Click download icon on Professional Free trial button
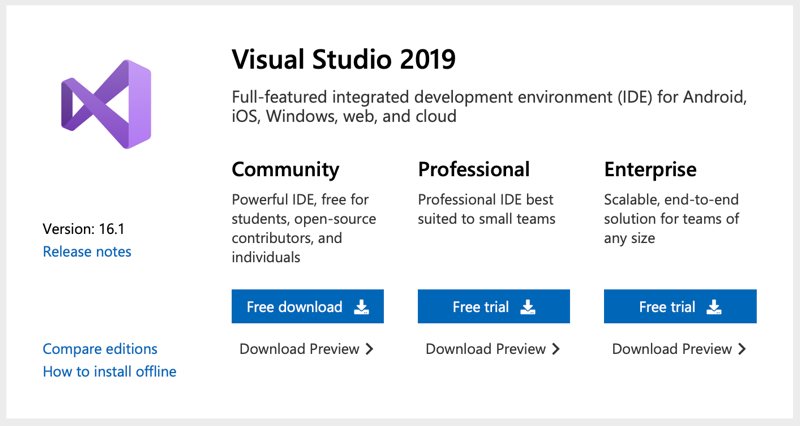Image resolution: width=800 pixels, height=426 pixels. [x=528, y=307]
